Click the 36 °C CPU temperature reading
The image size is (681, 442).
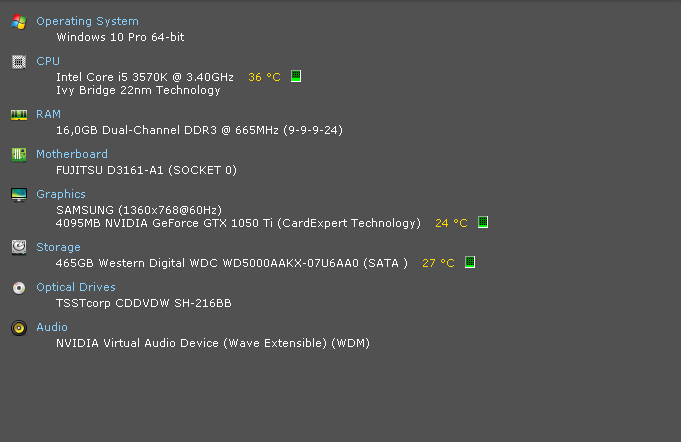point(264,77)
